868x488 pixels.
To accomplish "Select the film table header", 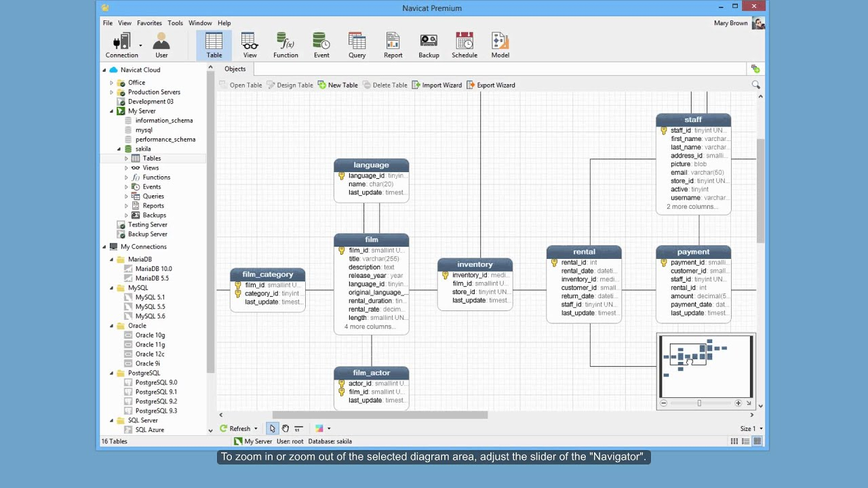I will [x=372, y=240].
